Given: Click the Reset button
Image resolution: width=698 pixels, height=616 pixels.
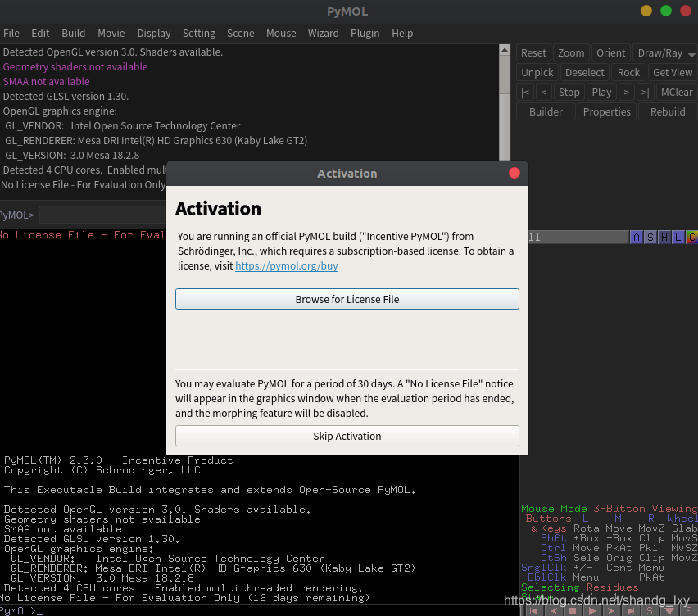Looking at the screenshot, I should click(533, 53).
